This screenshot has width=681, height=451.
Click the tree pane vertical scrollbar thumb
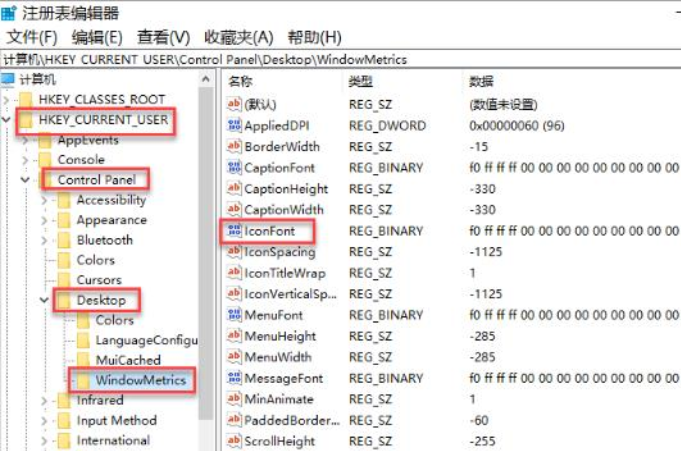pos(206,253)
